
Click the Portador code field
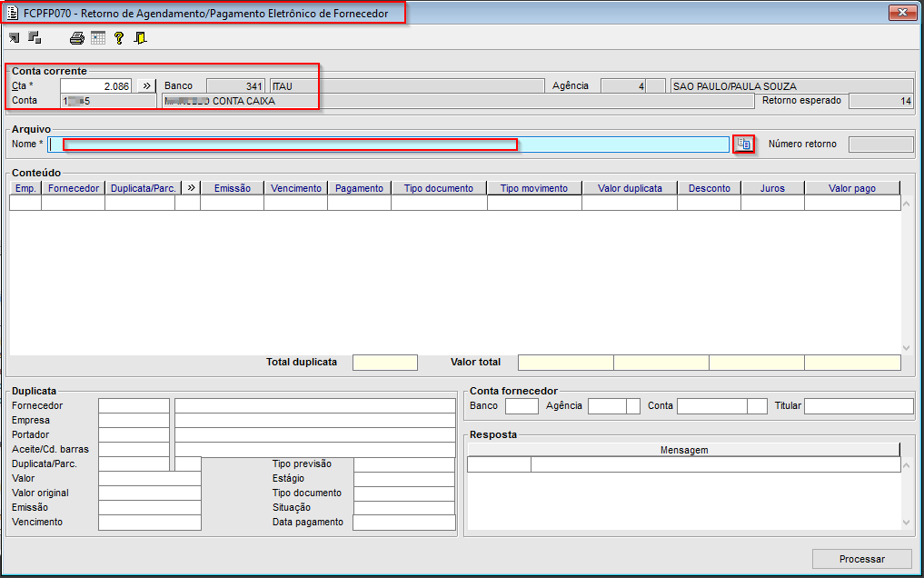[x=134, y=434]
